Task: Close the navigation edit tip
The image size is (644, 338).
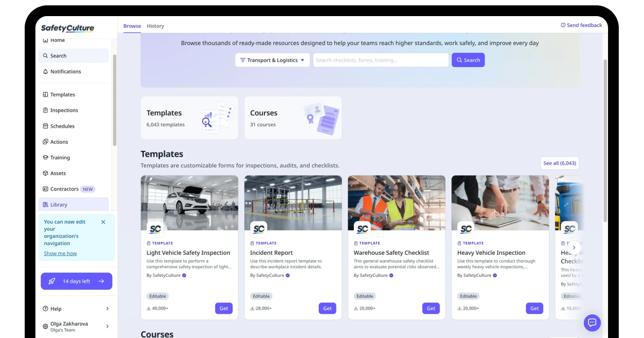Action: pos(104,222)
